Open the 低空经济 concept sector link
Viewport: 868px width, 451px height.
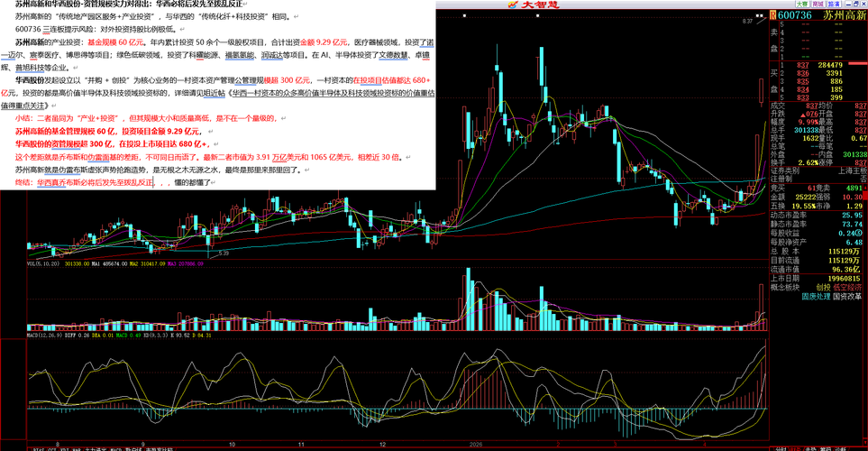pyautogui.click(x=847, y=288)
